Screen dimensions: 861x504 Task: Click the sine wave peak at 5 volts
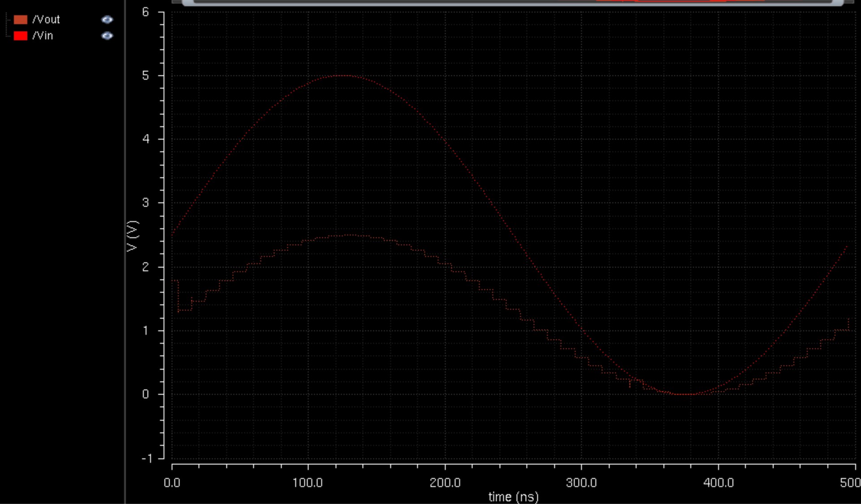coord(343,76)
